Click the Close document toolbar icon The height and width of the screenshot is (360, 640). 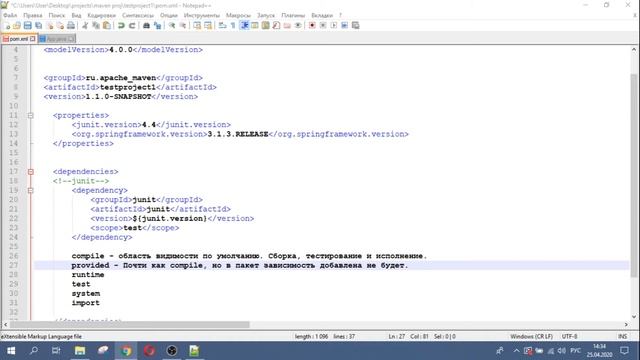(50, 26)
